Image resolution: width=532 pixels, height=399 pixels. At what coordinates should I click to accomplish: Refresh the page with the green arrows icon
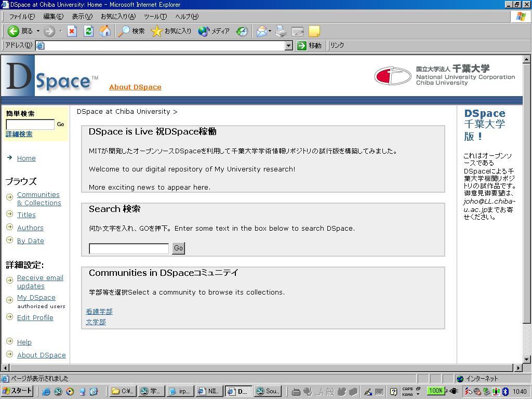(88, 31)
